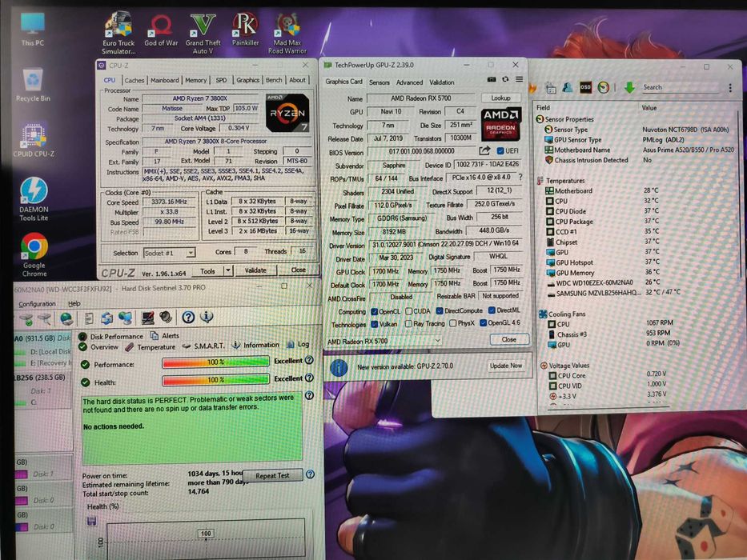
Task: Toggle the CUDA checkbox
Action: [408, 311]
